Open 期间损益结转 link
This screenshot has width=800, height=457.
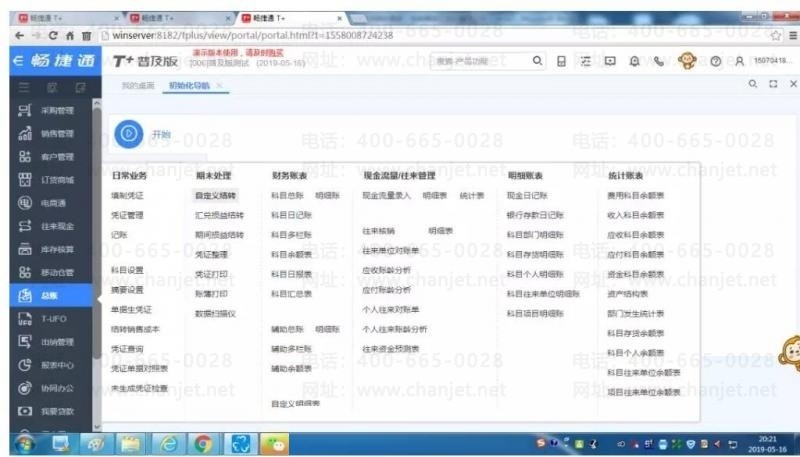[x=219, y=235]
